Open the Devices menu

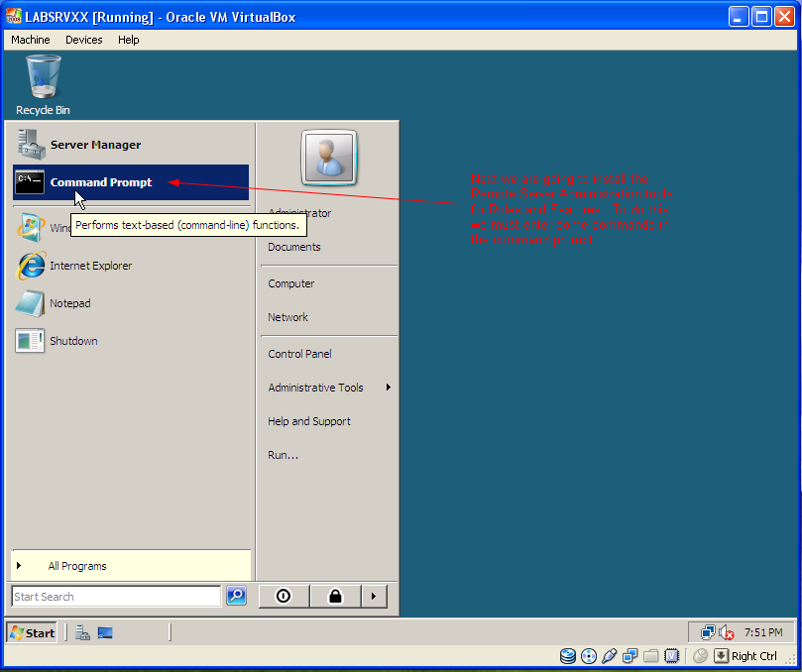point(84,40)
